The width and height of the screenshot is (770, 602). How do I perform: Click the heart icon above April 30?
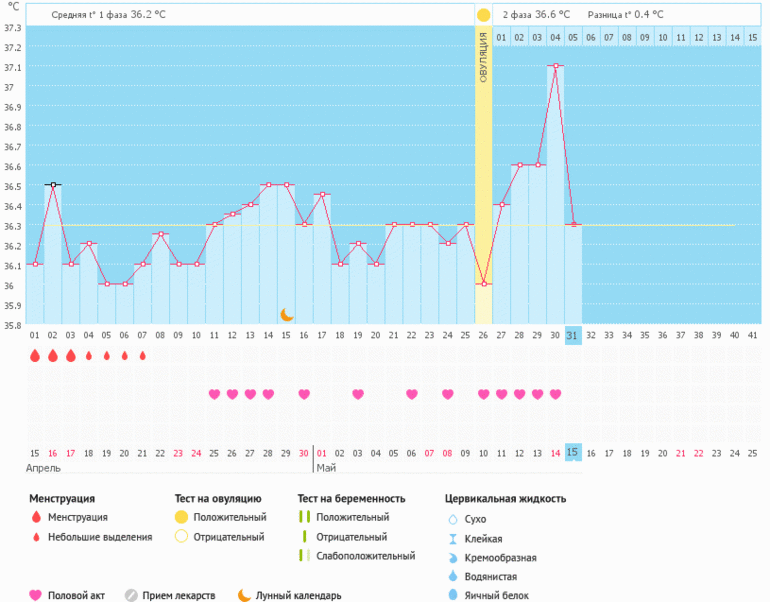[x=304, y=394]
